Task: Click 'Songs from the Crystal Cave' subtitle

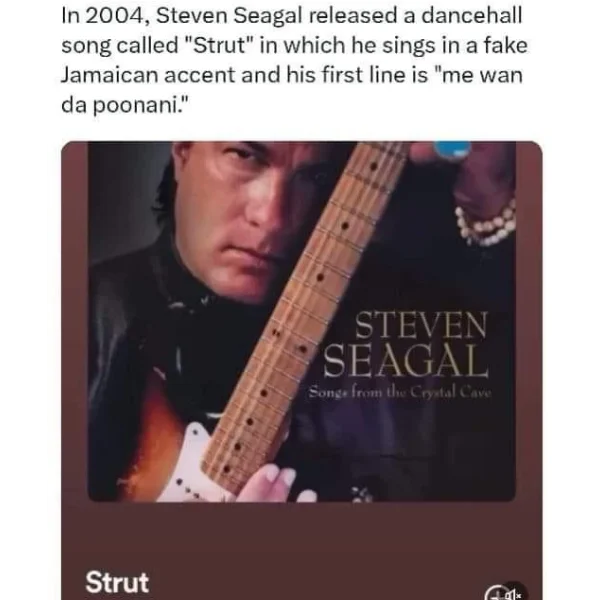Action: [x=400, y=392]
